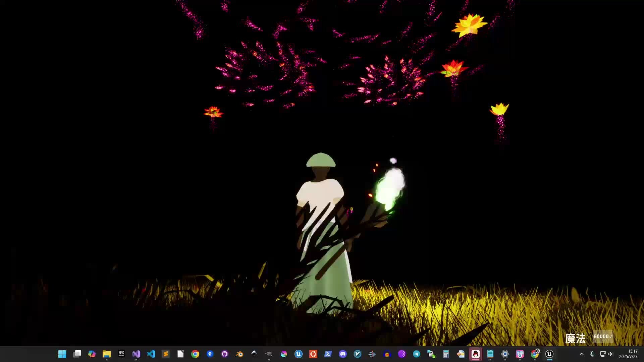Launch Blender from the taskbar
This screenshot has height=362, width=644.
click(239, 354)
